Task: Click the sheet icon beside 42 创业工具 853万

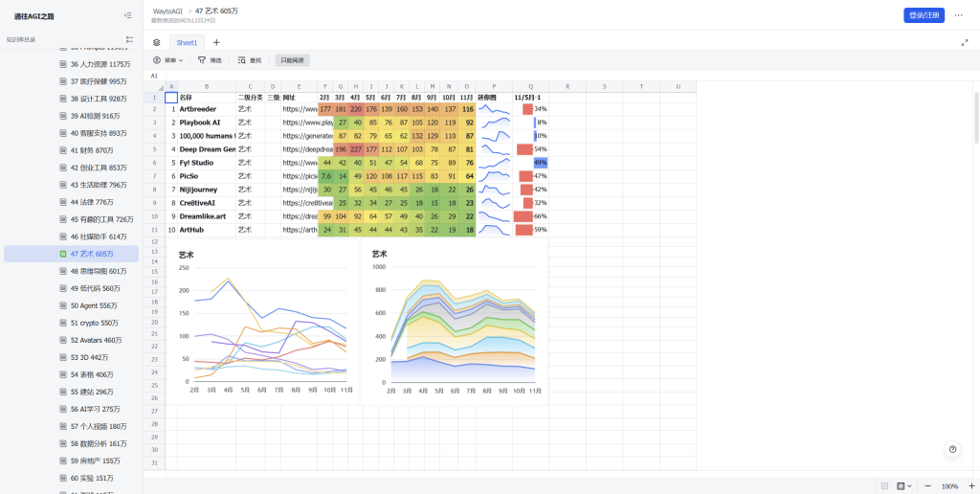Action: point(62,168)
